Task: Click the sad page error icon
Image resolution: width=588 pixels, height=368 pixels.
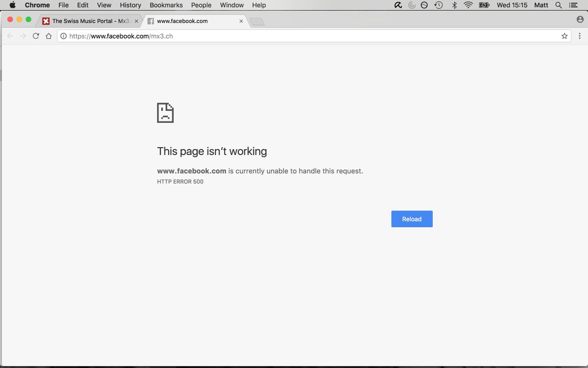Action: tap(165, 113)
